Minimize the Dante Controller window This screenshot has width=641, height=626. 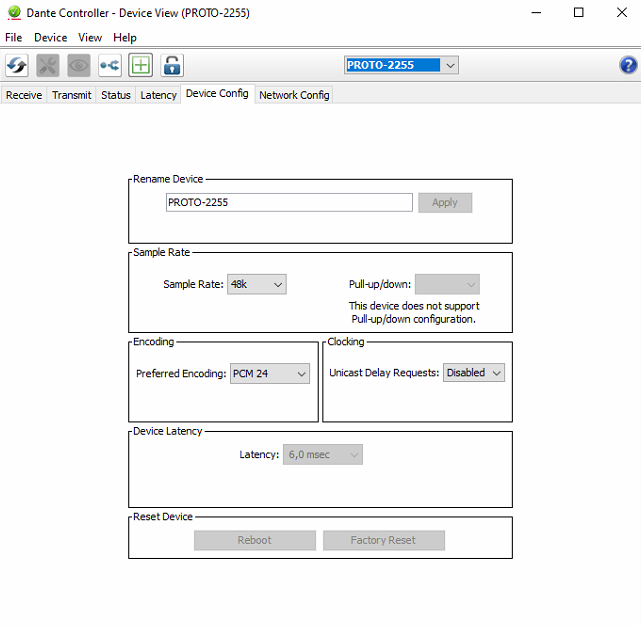[x=536, y=13]
